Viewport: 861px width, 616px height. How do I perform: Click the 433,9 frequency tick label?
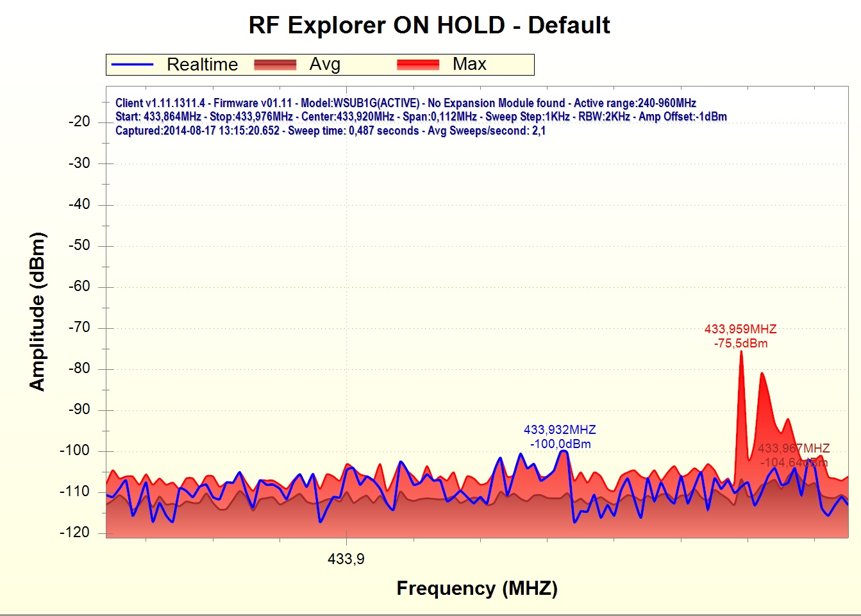click(346, 559)
